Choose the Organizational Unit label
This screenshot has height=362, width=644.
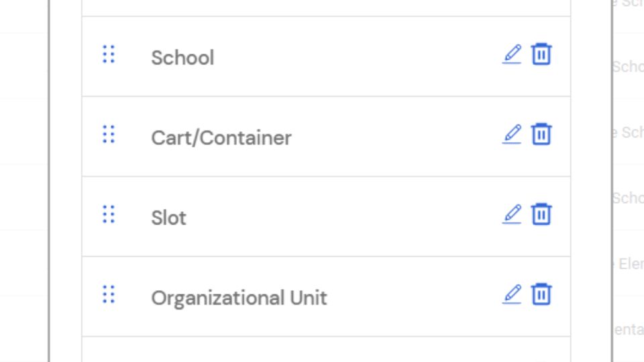(239, 298)
